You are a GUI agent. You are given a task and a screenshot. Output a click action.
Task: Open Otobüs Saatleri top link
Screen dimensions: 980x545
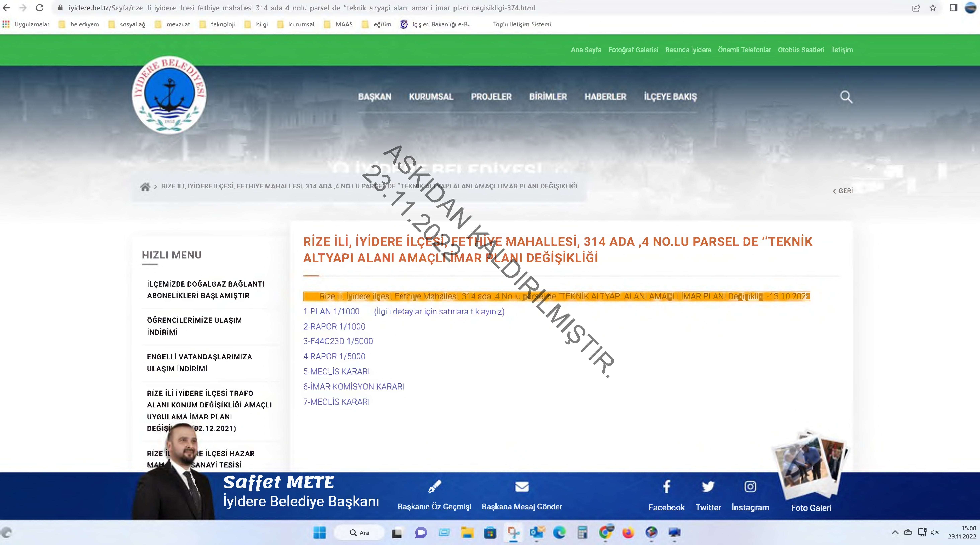coord(801,50)
